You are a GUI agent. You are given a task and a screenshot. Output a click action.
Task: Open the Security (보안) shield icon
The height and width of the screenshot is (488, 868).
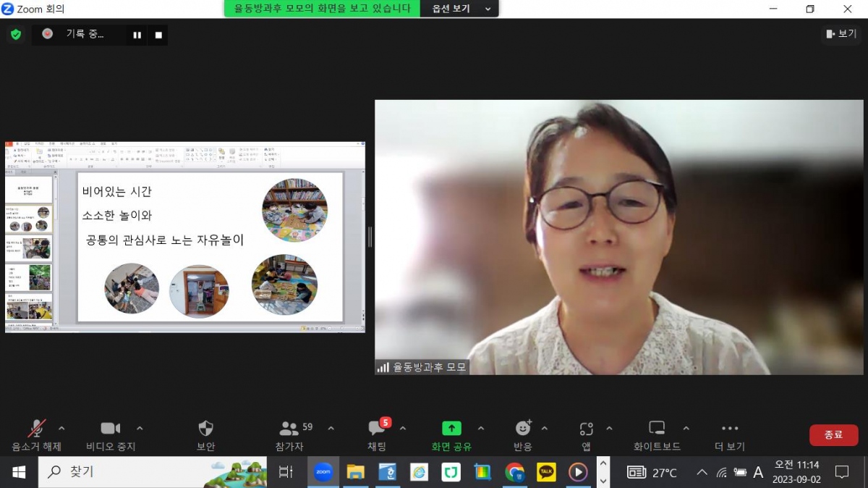[x=205, y=429]
